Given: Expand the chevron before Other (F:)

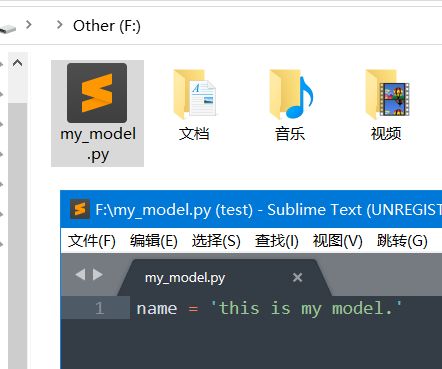Looking at the screenshot, I should [x=60, y=25].
